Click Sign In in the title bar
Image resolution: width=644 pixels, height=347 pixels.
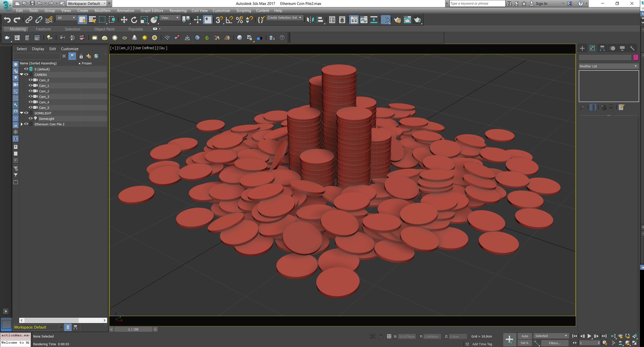point(541,3)
